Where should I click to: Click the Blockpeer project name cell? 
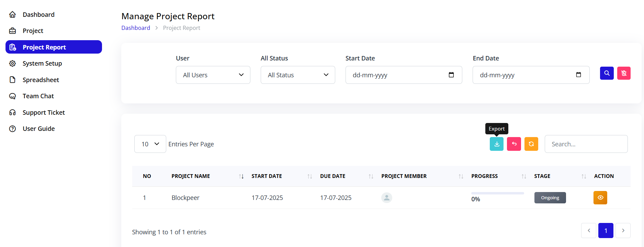tap(185, 198)
